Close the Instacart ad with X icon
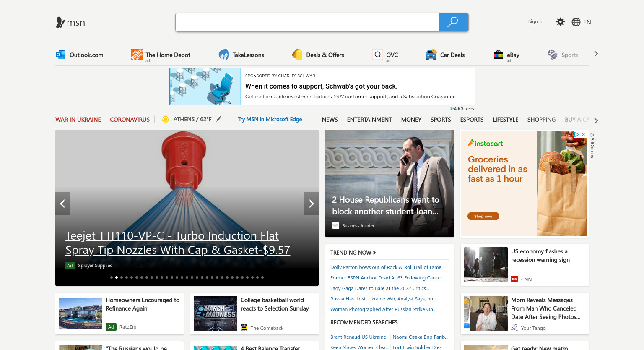644x350 pixels. tap(583, 134)
